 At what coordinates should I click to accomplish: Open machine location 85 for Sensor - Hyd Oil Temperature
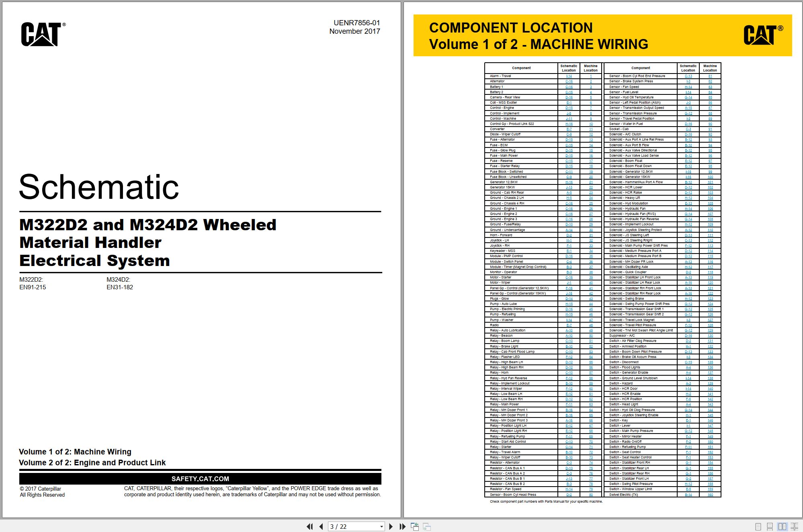pyautogui.click(x=710, y=97)
